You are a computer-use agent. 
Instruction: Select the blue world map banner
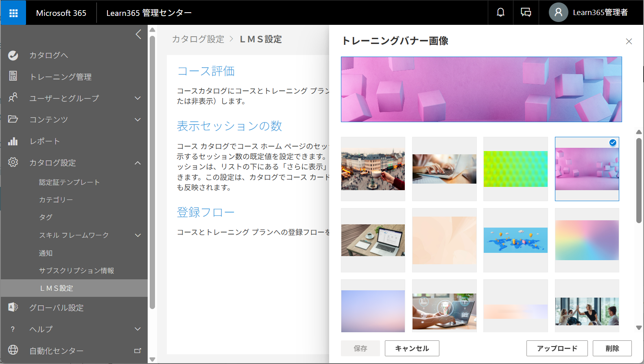tap(515, 240)
